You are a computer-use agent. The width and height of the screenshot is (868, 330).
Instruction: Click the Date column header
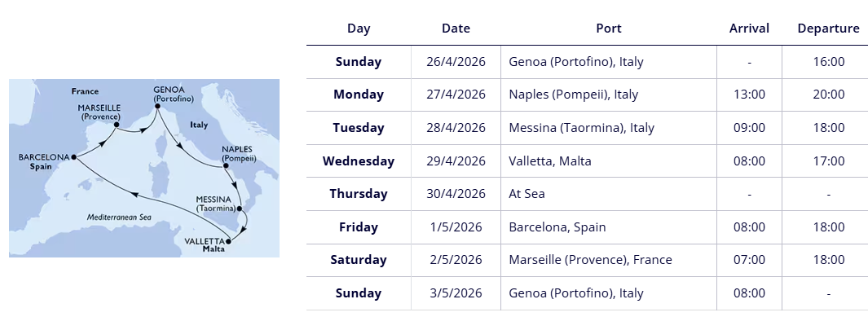456,29
